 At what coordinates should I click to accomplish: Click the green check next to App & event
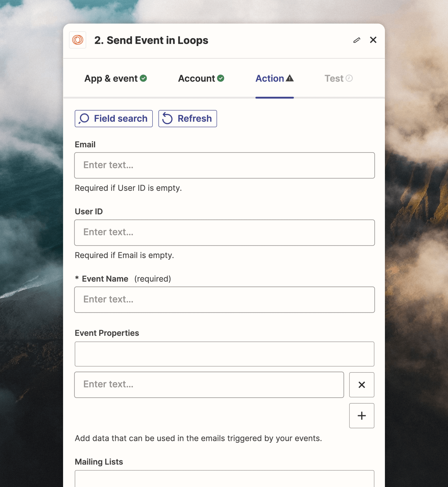(143, 78)
